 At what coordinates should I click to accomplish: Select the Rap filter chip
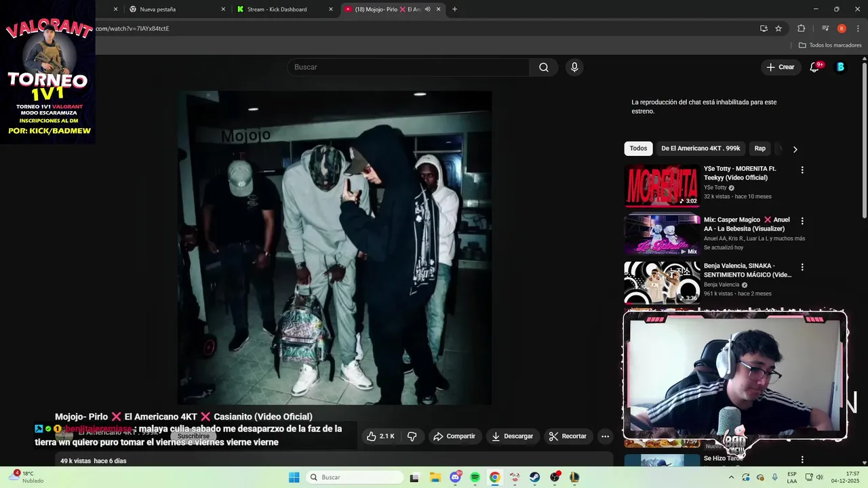pyautogui.click(x=760, y=148)
